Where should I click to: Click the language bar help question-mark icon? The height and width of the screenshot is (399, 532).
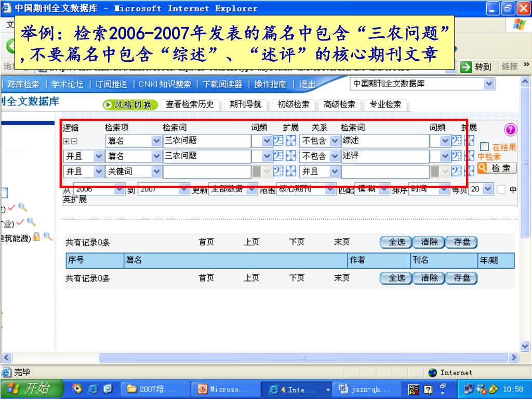428,390
